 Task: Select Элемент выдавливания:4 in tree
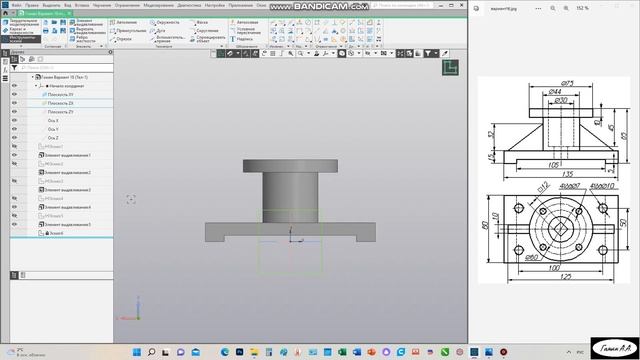click(64, 207)
